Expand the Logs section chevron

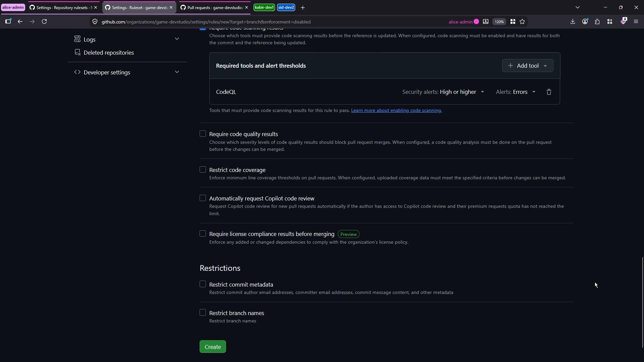point(177,39)
